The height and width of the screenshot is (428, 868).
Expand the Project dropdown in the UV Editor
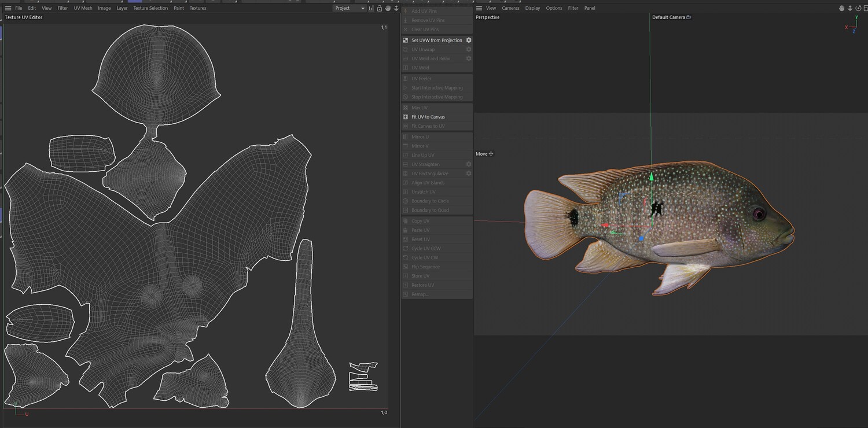350,8
